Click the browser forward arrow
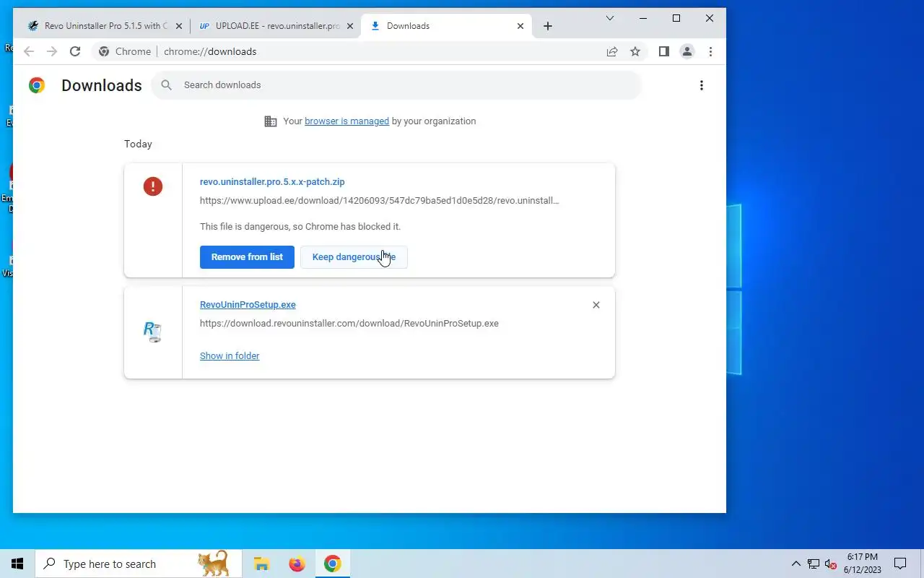The height and width of the screenshot is (578, 924). tap(52, 51)
